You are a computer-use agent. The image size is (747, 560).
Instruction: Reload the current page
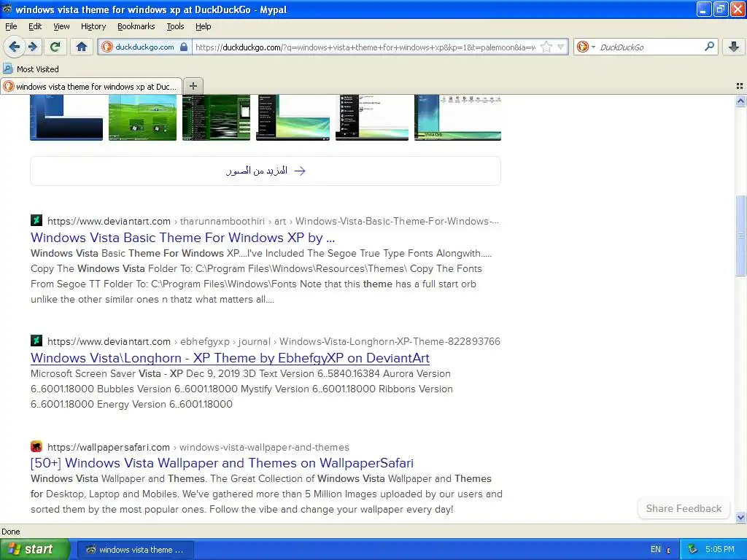(x=55, y=47)
